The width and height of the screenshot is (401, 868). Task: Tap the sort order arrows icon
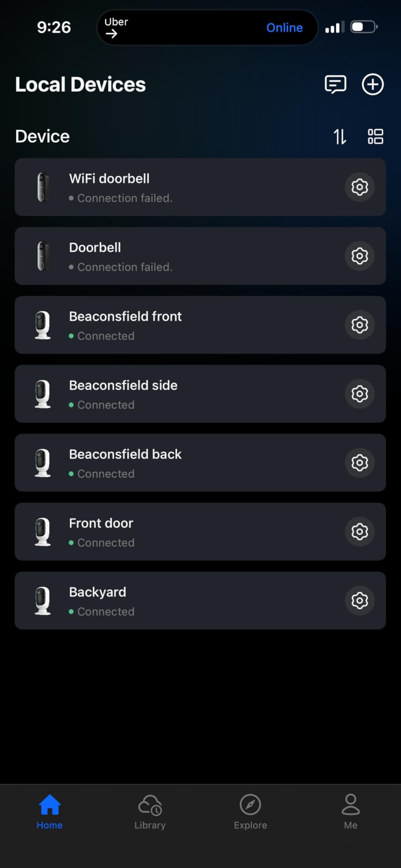pos(340,136)
